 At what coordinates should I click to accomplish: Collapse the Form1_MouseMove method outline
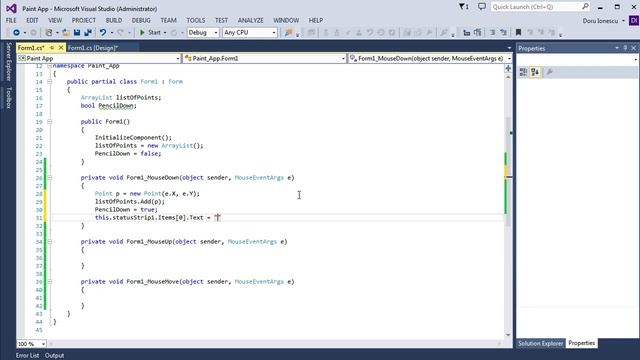[x=49, y=282]
